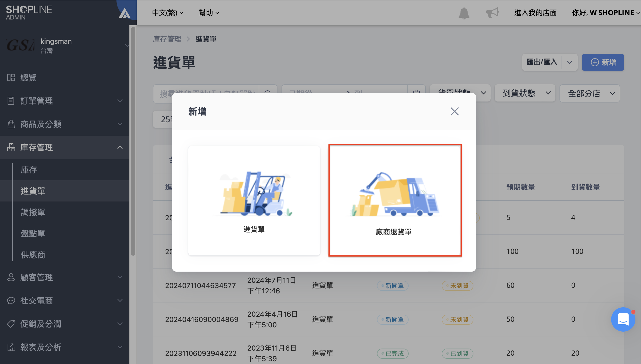
Task: Open the notifications bell icon
Action: tap(464, 13)
